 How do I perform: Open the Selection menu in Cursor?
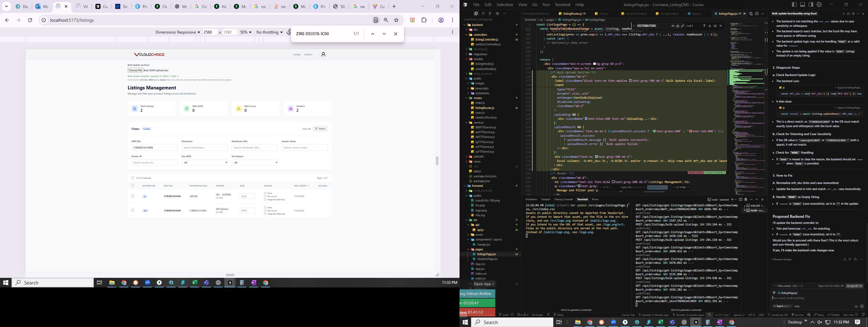tap(505, 5)
